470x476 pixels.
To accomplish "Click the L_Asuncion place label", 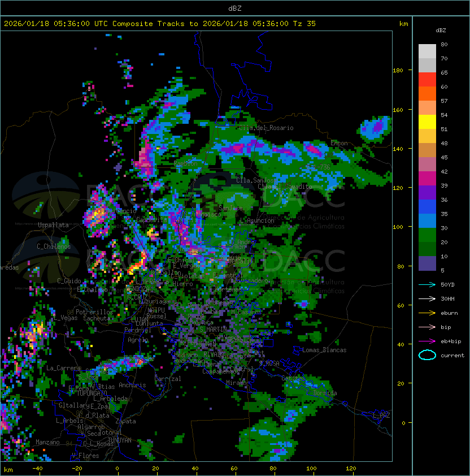I will (x=257, y=220).
